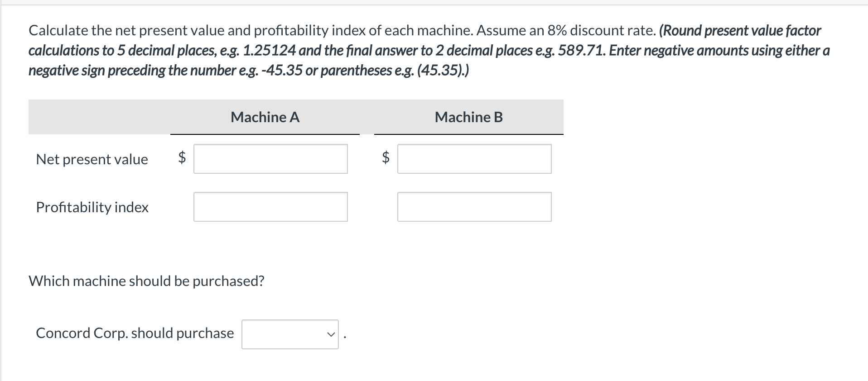Click the underline beneath Machine B header
The height and width of the screenshot is (381, 868).
tap(469, 134)
